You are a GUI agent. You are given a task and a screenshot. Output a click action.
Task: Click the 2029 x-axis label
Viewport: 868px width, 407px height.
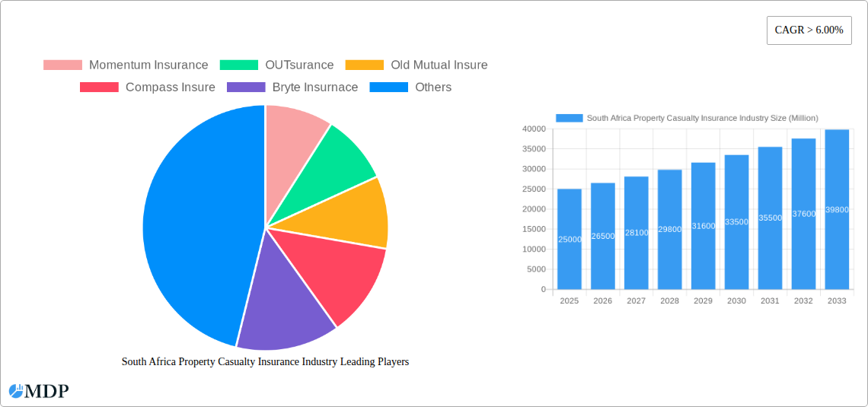point(703,301)
